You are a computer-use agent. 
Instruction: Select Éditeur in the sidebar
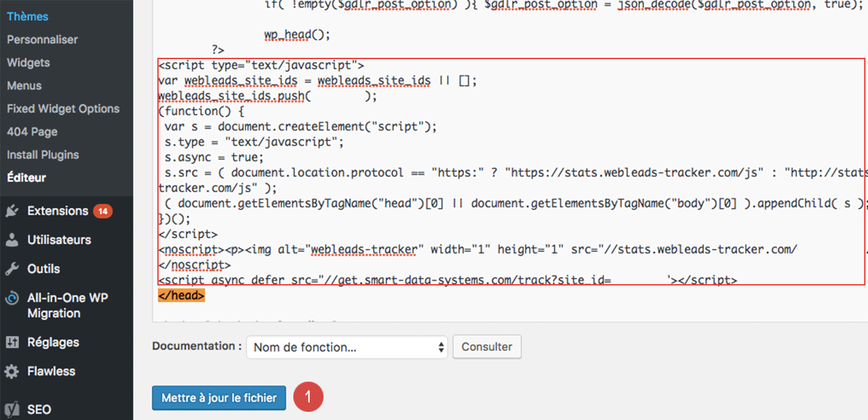pos(26,178)
